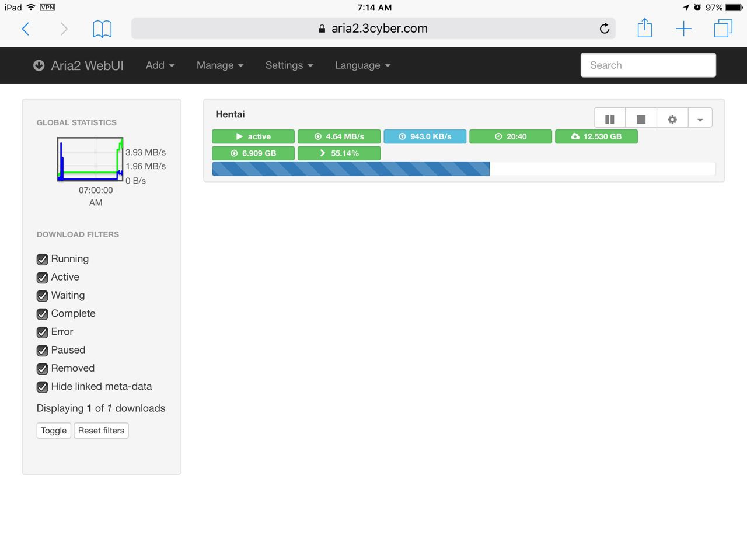Pause the Hentai download

click(x=609, y=119)
